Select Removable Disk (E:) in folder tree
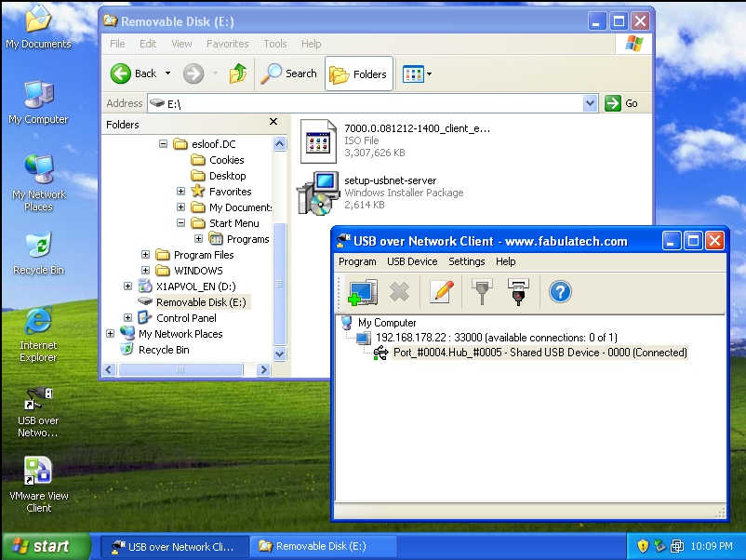746x560 pixels. tap(201, 302)
